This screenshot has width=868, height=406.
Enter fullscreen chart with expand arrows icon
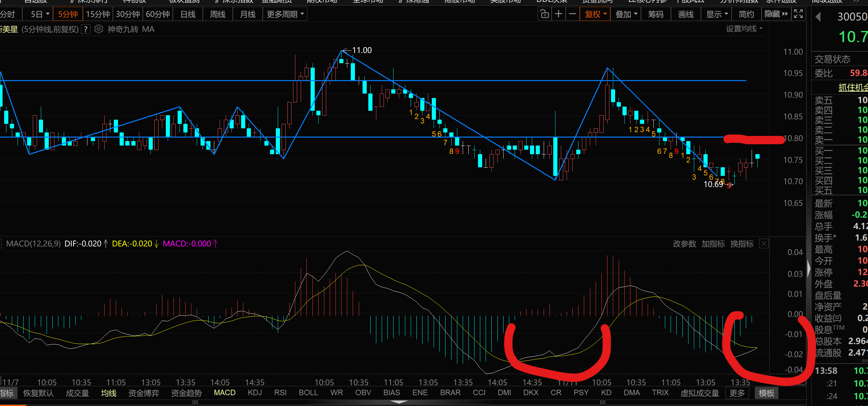point(798,14)
